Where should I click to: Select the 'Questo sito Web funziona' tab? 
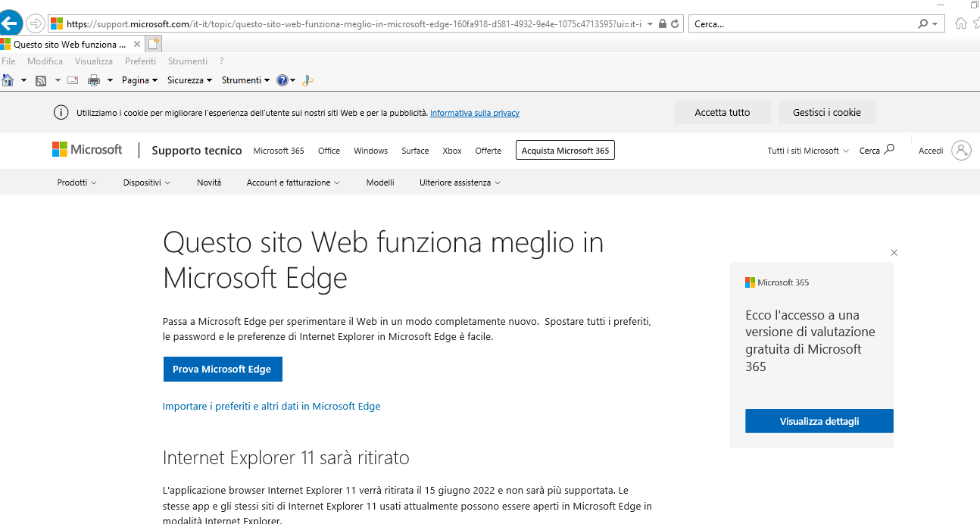click(70, 44)
